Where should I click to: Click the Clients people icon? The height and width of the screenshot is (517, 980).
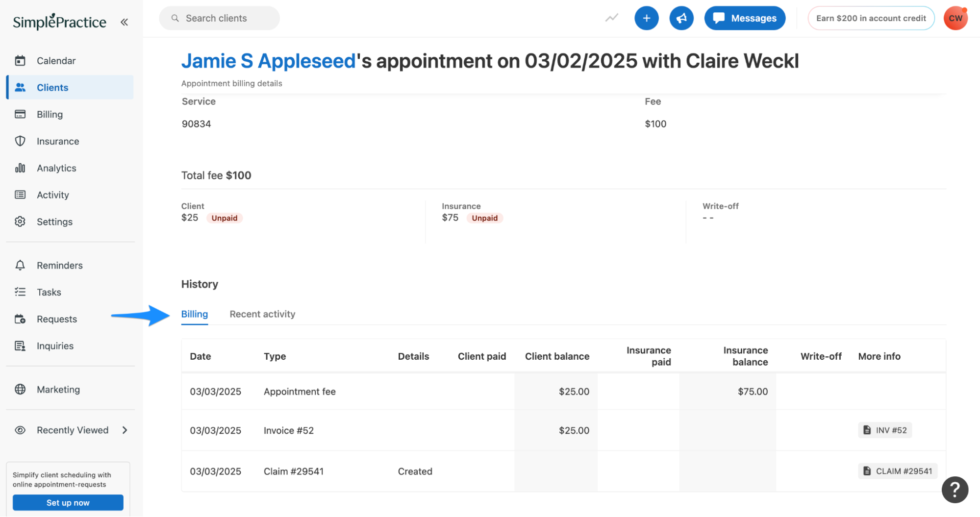(20, 87)
